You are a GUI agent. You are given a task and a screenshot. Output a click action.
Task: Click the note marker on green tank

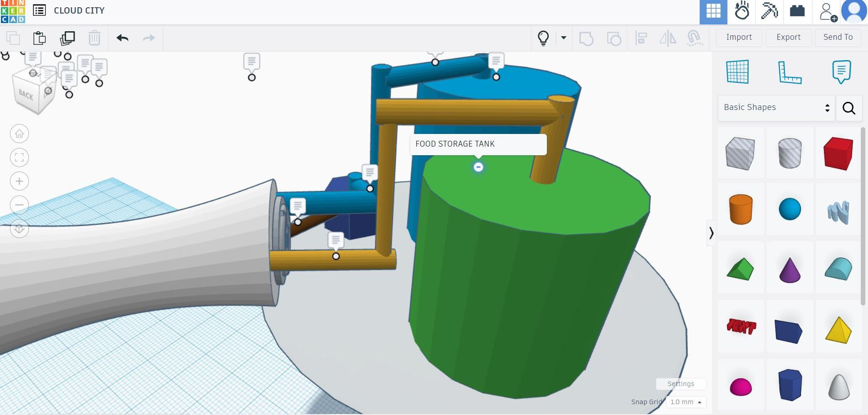click(478, 167)
